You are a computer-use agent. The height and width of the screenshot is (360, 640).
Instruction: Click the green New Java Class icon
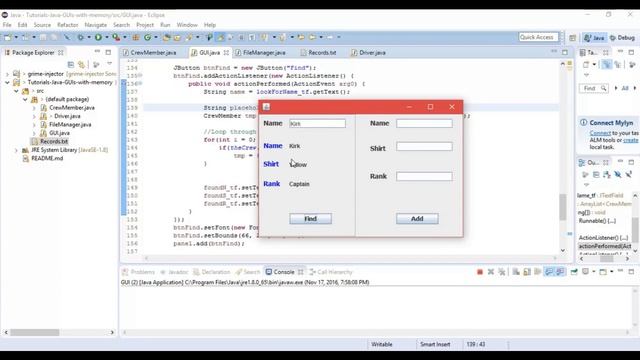[x=147, y=37]
